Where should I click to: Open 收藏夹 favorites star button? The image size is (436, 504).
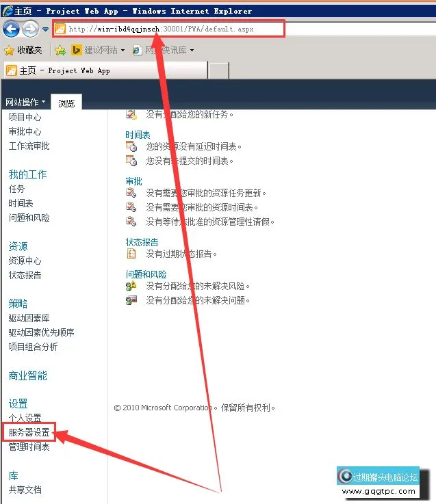click(x=23, y=50)
